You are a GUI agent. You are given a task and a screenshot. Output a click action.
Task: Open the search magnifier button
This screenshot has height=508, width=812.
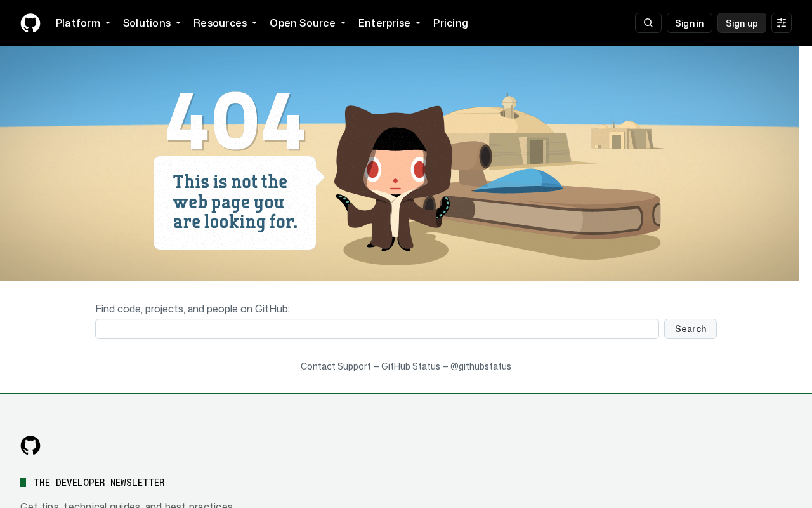coord(648,23)
